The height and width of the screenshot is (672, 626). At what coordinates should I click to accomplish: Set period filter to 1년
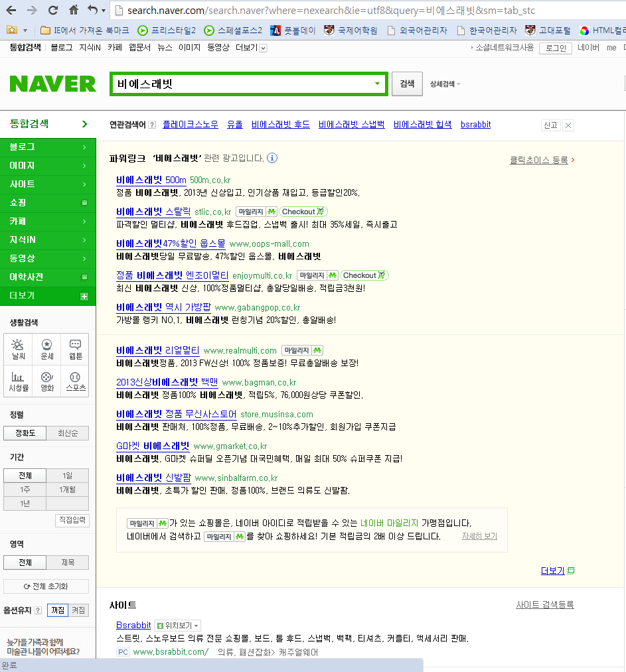pos(25,504)
